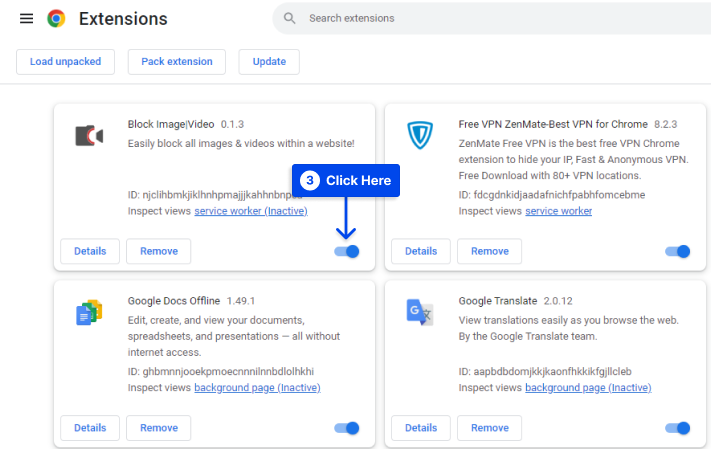Click the ID ghbmnnjooekpmoecnnnilnnbdlolhkhi text

point(221,371)
